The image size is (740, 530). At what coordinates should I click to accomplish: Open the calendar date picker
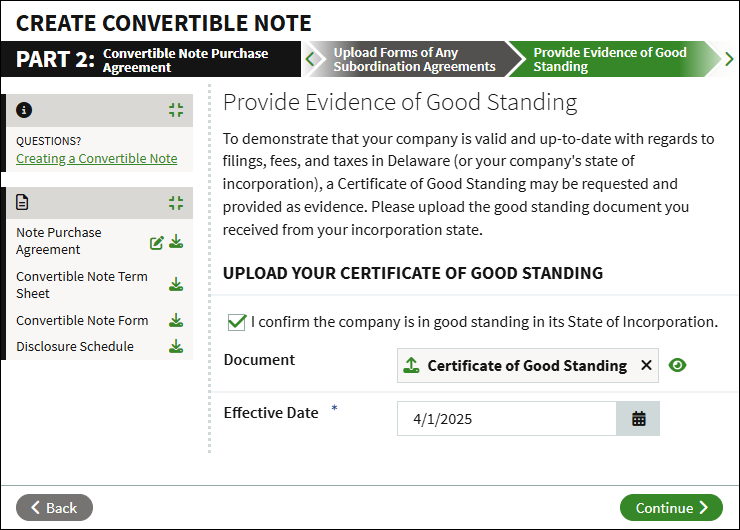638,419
